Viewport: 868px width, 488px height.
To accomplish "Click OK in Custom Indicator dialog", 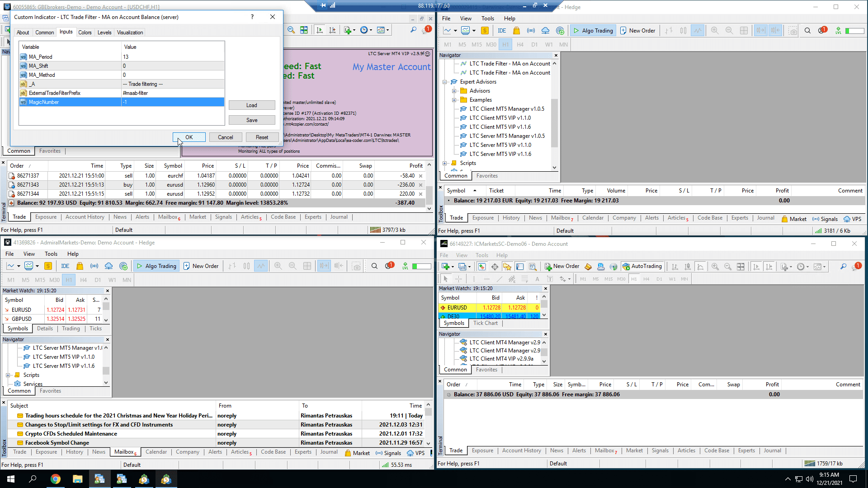I will [x=189, y=137].
